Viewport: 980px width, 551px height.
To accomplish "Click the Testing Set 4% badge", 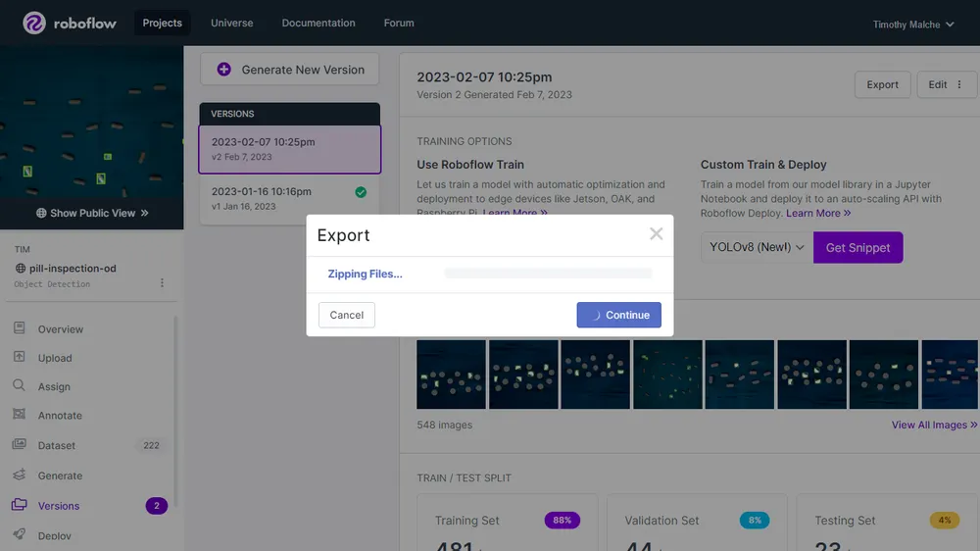I will pos(945,521).
